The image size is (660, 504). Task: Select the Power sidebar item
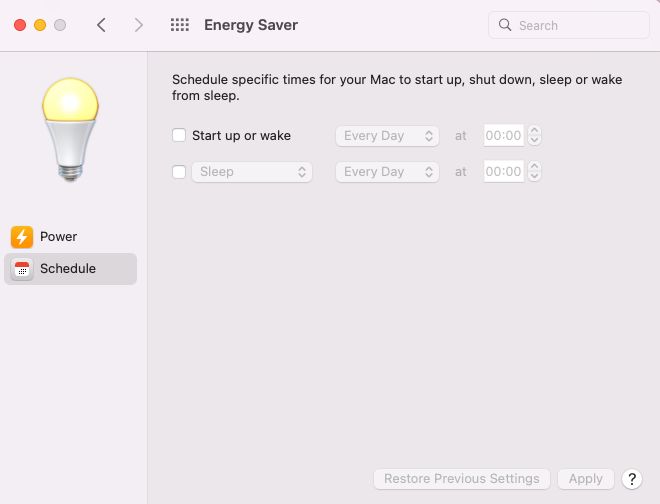point(70,237)
